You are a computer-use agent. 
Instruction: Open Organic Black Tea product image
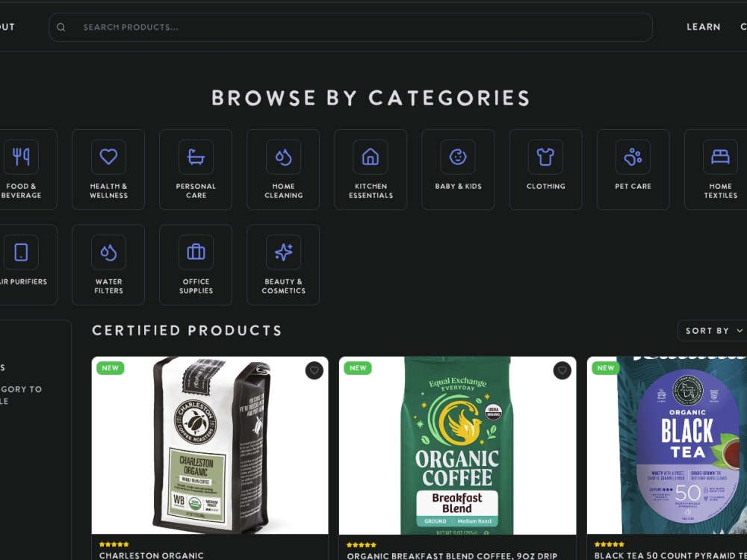(x=667, y=445)
